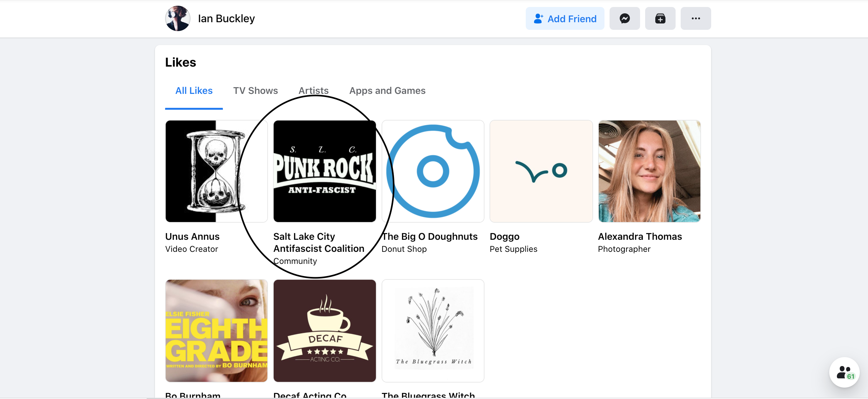Click the Ian Buckley name link
The width and height of the screenshot is (868, 399).
[226, 18]
